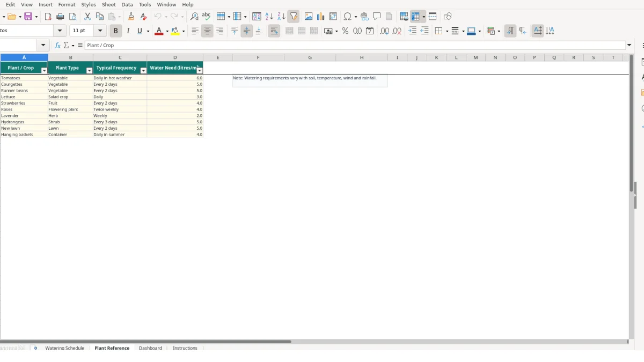Click the blue border color swatch
The image size is (644, 362).
click(x=471, y=32)
